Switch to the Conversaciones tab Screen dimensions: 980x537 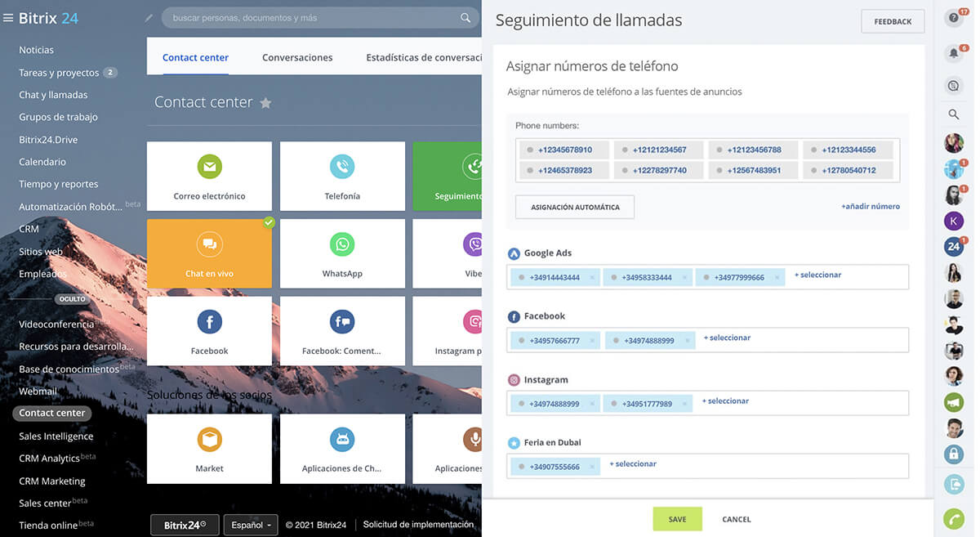pyautogui.click(x=297, y=58)
